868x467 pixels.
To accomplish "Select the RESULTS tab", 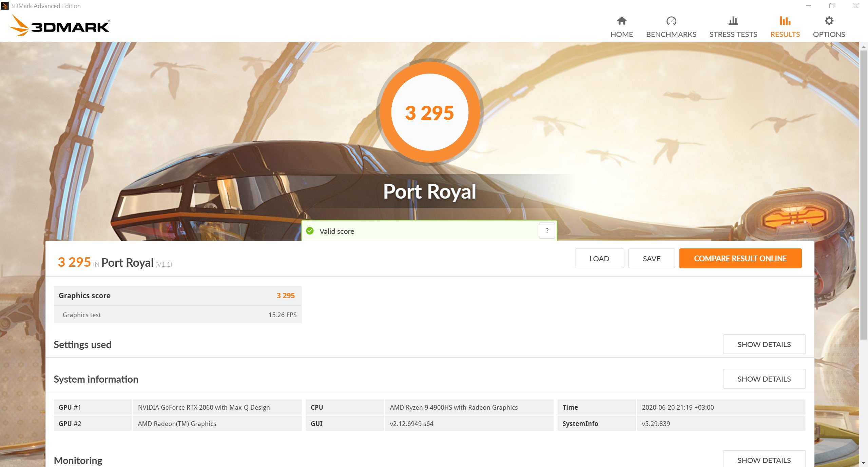I will [785, 26].
